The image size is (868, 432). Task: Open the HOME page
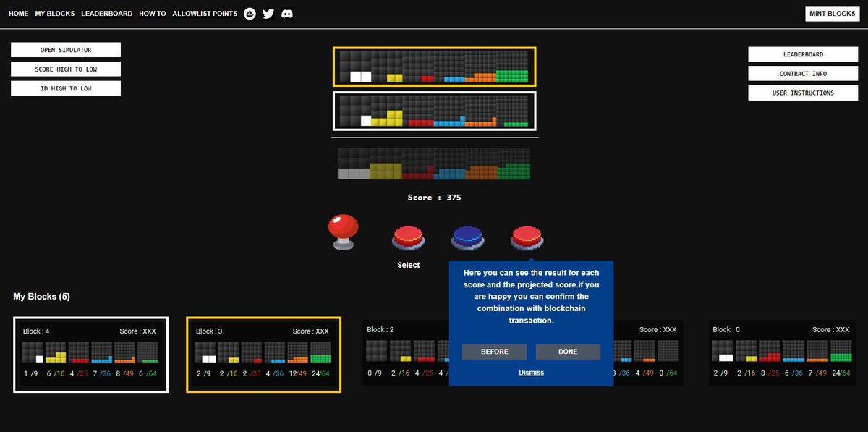19,14
